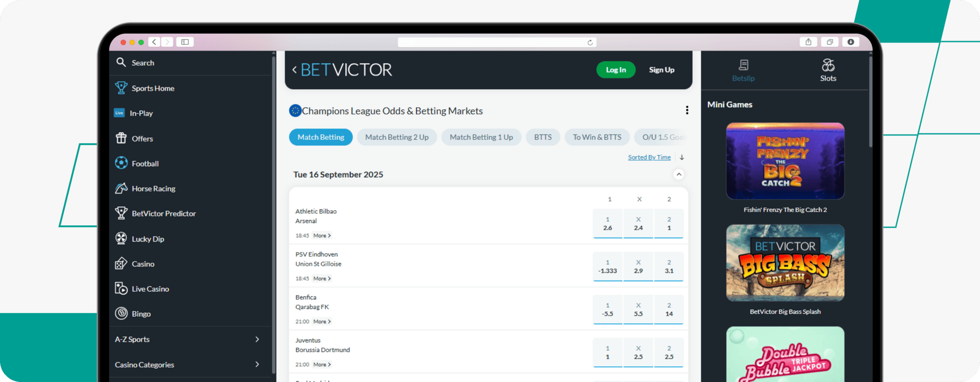Select the Match Betting 2 Up tab
The image size is (980, 382).
[x=397, y=137]
